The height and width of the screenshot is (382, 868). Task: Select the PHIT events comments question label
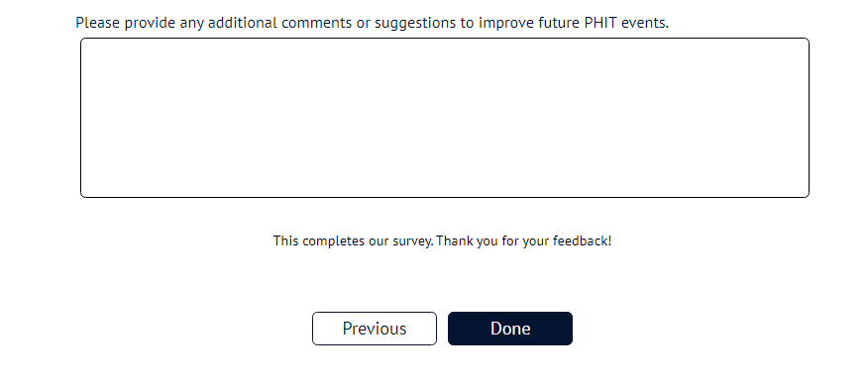point(372,23)
